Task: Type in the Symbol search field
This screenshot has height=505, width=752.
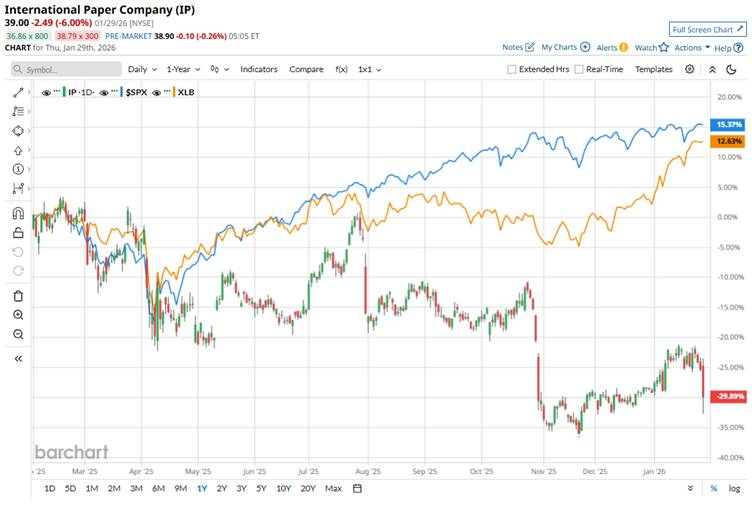Action: (x=65, y=69)
